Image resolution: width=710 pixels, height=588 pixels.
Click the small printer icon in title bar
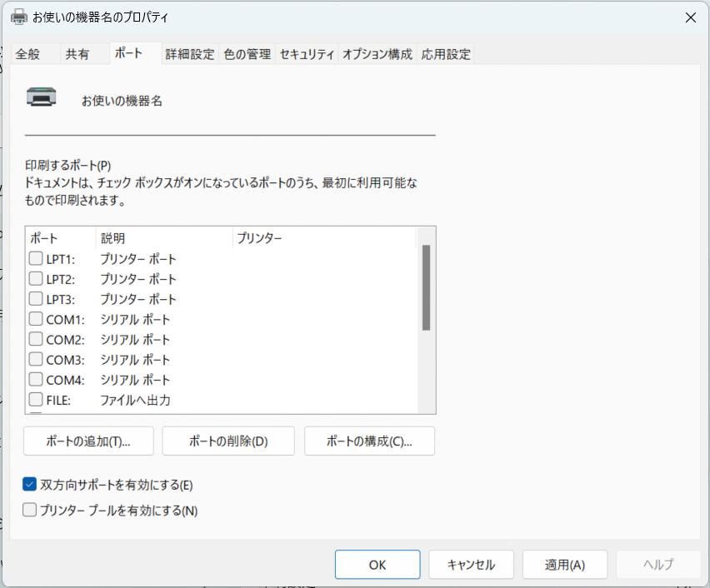[x=18, y=17]
